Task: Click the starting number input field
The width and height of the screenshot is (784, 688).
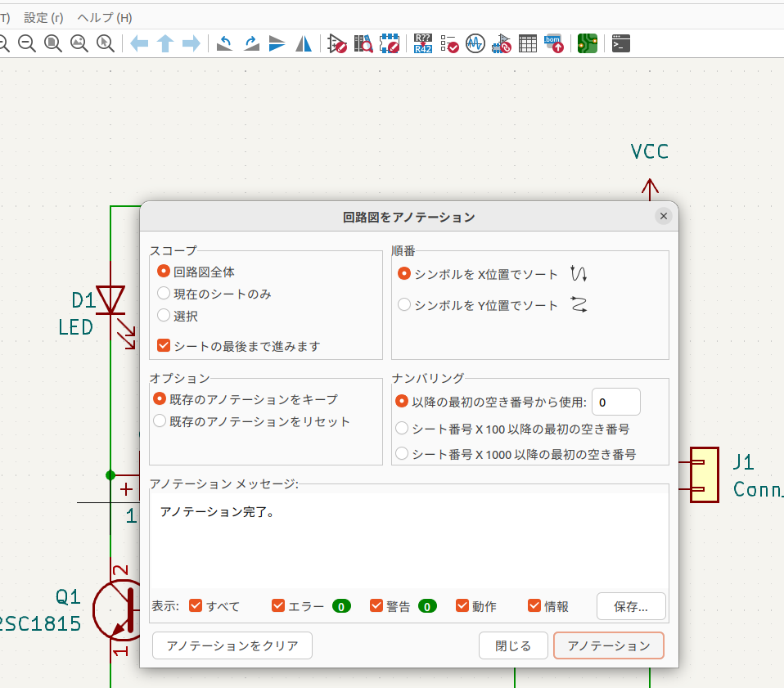Action: pyautogui.click(x=615, y=402)
